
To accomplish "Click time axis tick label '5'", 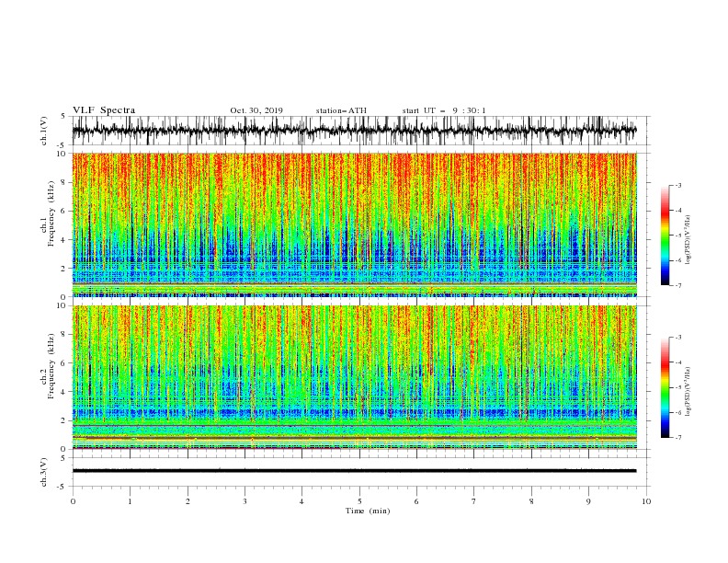I will pos(359,501).
